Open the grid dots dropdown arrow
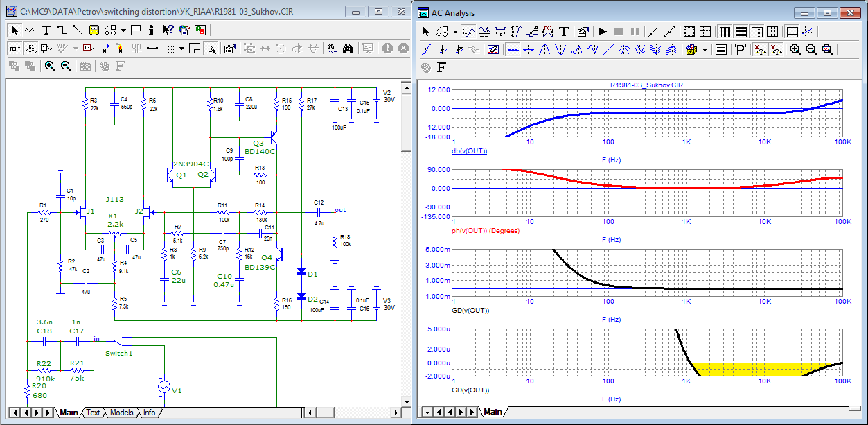868x425 pixels. pos(181,48)
